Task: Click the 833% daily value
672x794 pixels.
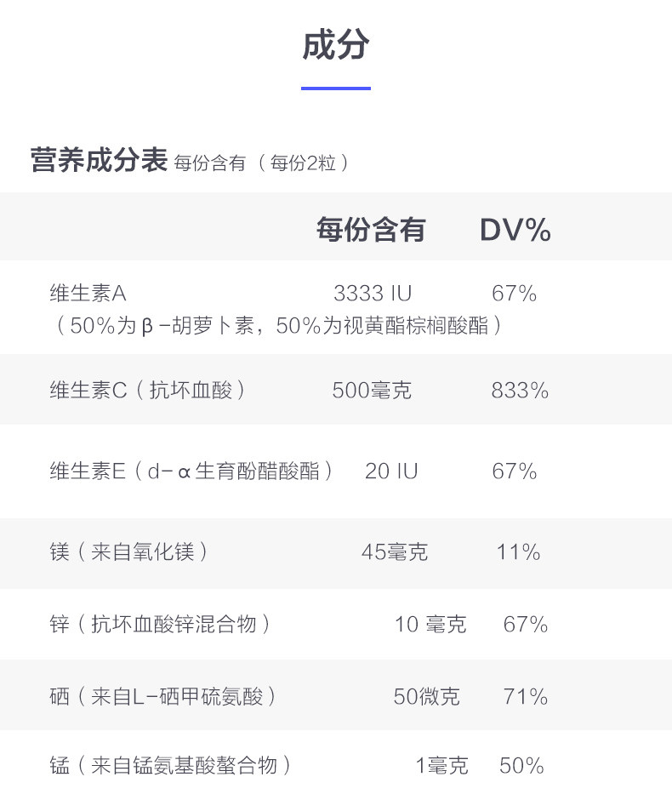Action: (519, 391)
